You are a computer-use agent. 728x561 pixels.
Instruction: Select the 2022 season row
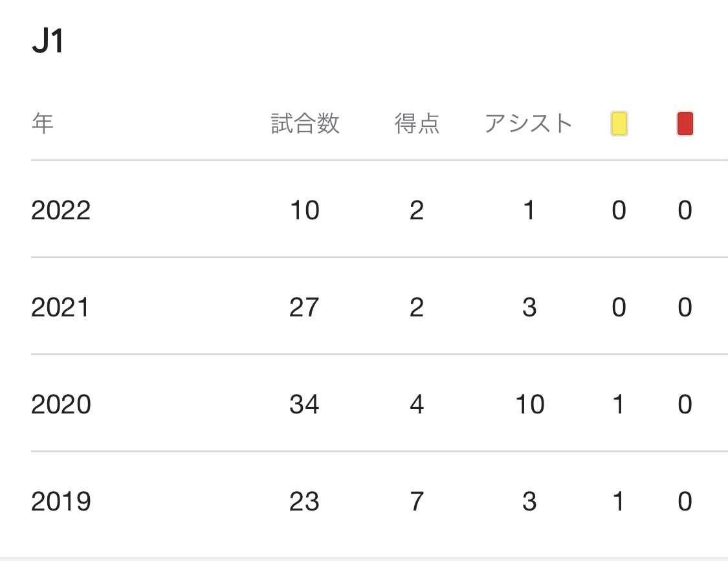click(379, 209)
